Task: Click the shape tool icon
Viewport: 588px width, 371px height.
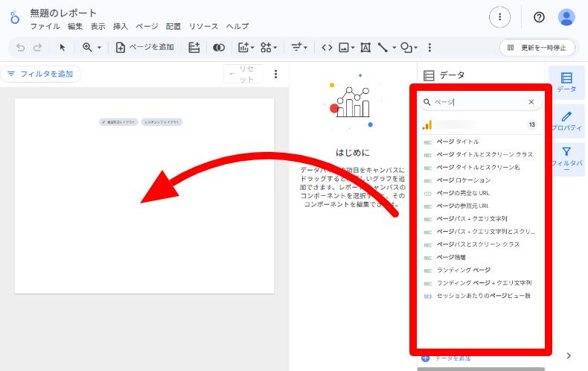Action: click(x=406, y=48)
